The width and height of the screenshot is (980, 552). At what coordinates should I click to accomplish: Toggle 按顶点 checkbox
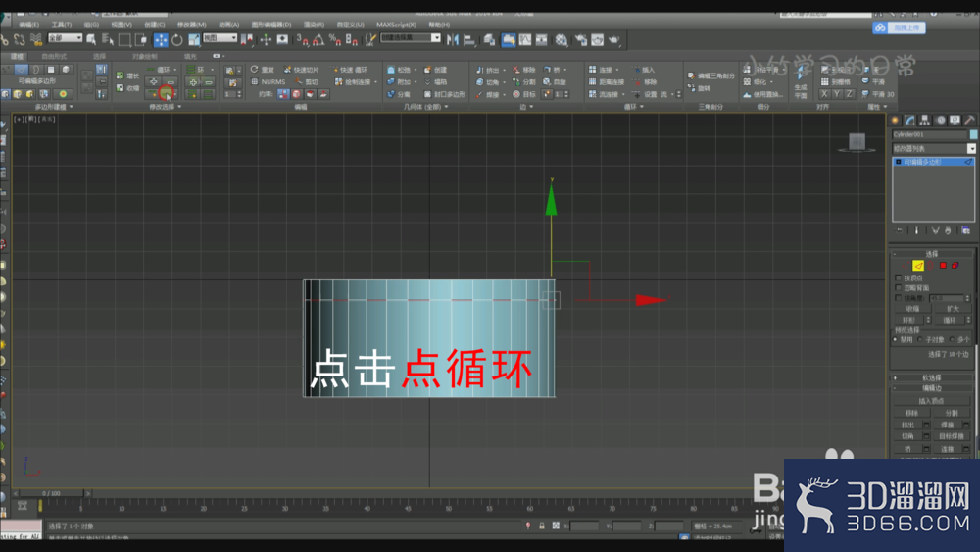coord(898,278)
